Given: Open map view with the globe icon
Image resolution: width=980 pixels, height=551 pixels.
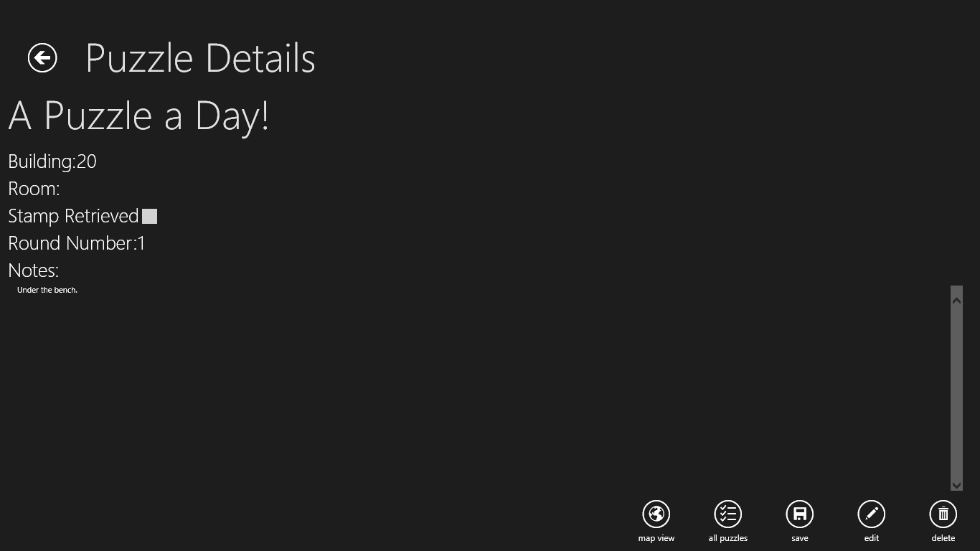Looking at the screenshot, I should 656,514.
